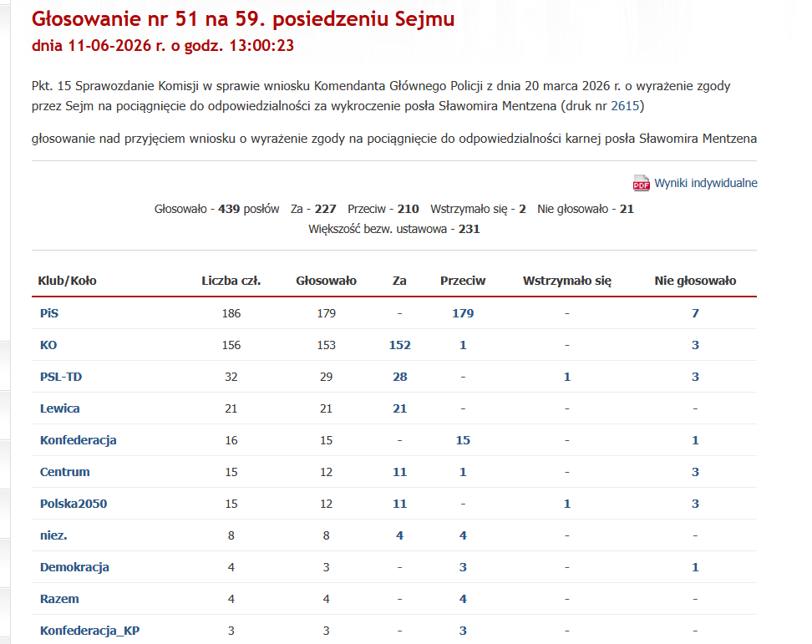The height and width of the screenshot is (644, 812).
Task: Click KO 3 not voting
Action: [x=695, y=345]
